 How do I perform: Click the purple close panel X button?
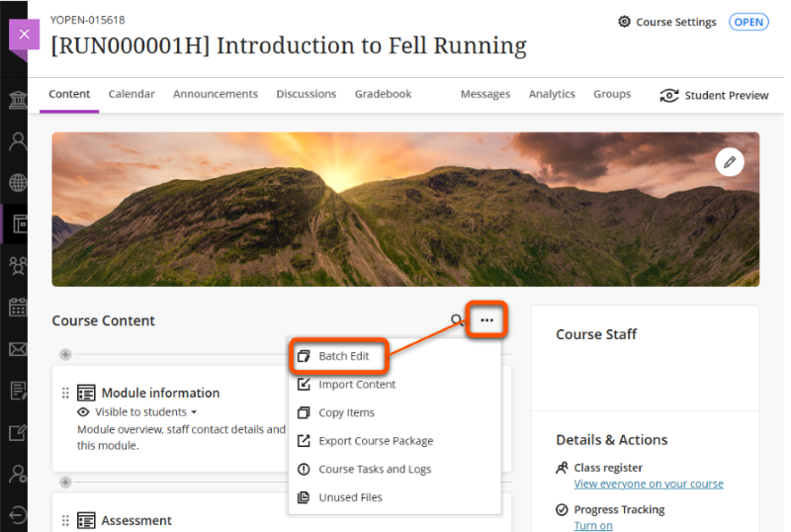[24, 35]
